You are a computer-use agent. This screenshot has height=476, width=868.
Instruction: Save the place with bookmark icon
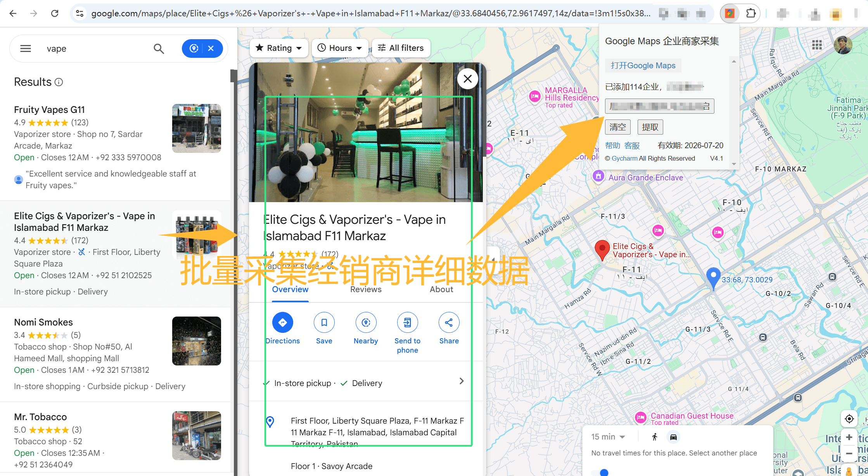pyautogui.click(x=324, y=322)
